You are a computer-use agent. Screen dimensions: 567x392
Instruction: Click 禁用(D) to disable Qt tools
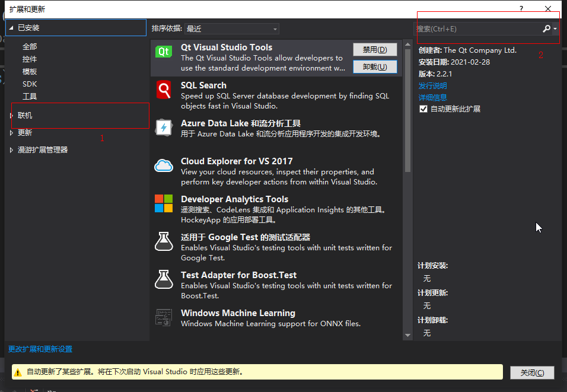point(375,50)
